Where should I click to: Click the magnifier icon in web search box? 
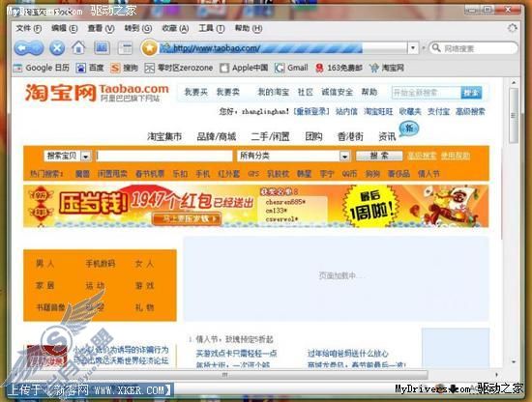[x=436, y=47]
